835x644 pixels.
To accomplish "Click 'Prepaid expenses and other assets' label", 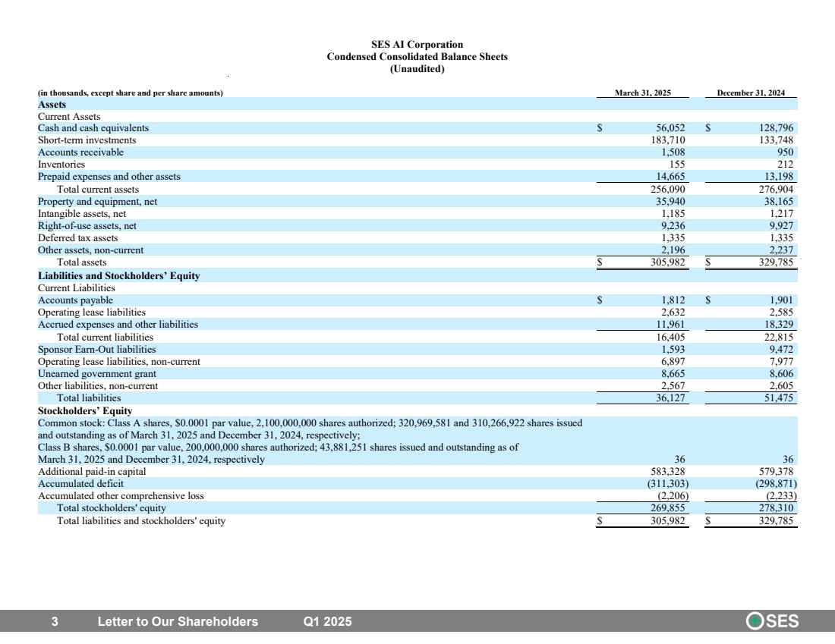I will point(109,176).
